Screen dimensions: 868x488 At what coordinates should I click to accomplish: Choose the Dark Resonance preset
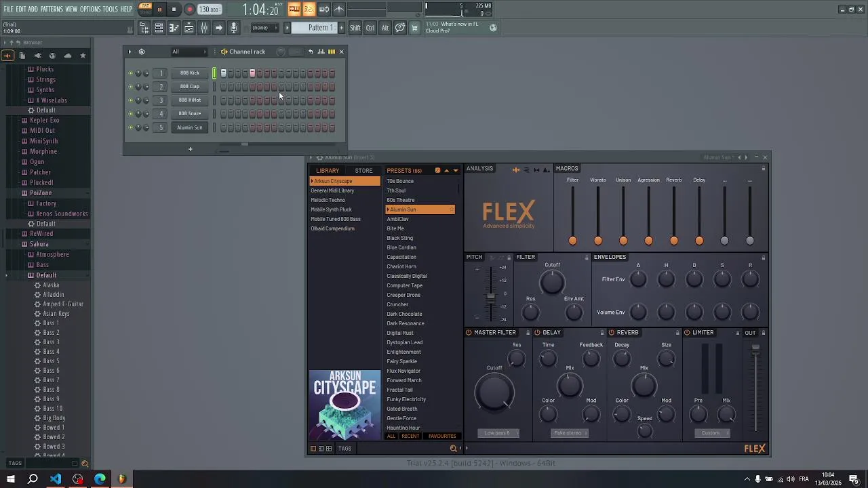(406, 323)
